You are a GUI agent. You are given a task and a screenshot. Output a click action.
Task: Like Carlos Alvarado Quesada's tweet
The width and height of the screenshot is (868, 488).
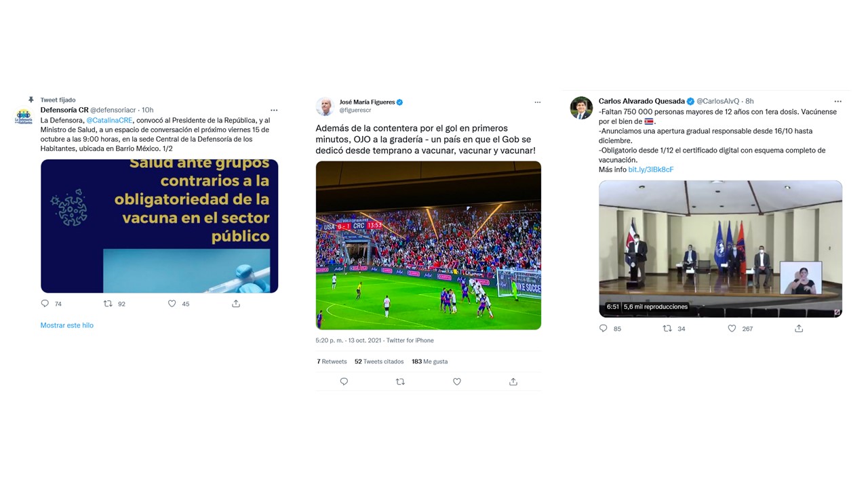pos(732,328)
